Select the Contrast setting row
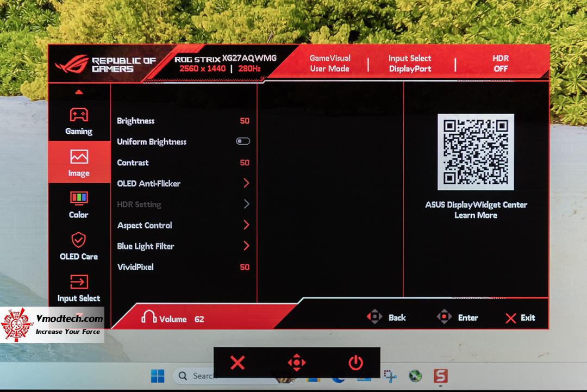 (x=184, y=163)
